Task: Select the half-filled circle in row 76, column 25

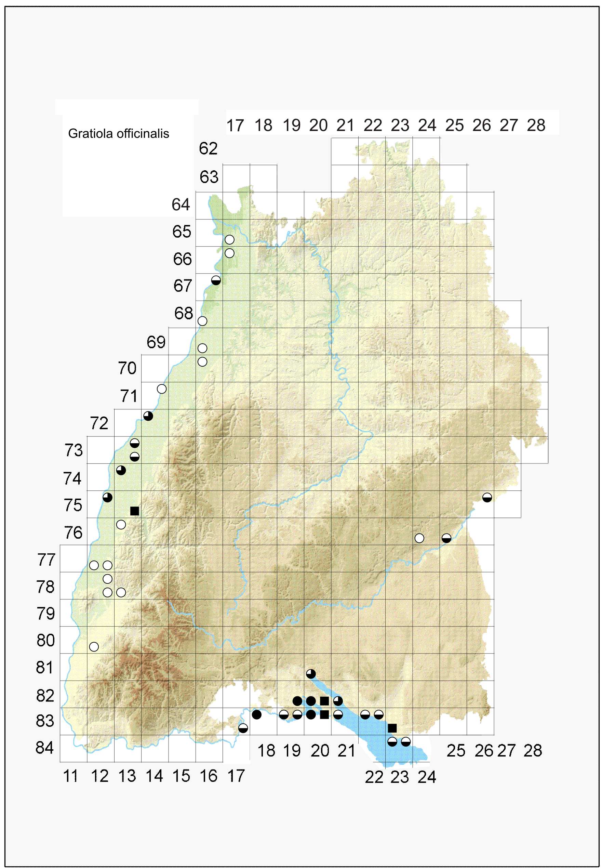Action: pyautogui.click(x=446, y=538)
